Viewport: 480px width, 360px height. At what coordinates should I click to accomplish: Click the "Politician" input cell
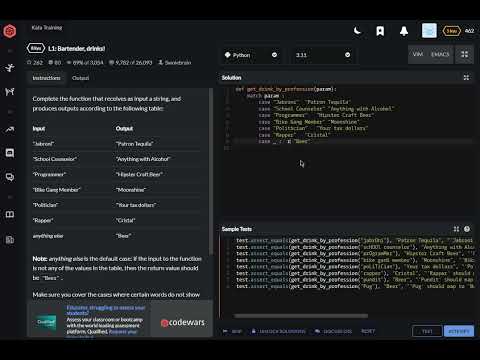pyautogui.click(x=45, y=205)
